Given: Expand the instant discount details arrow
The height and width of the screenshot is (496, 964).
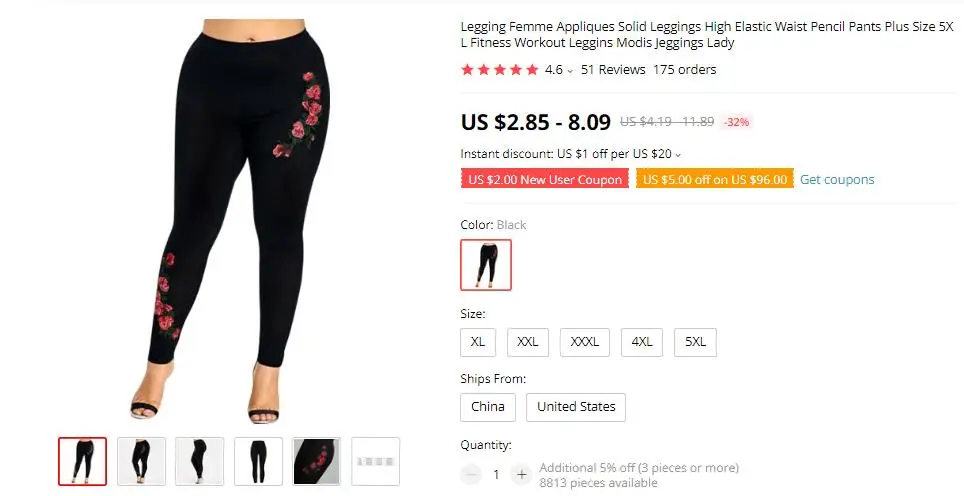Looking at the screenshot, I should pos(678,155).
